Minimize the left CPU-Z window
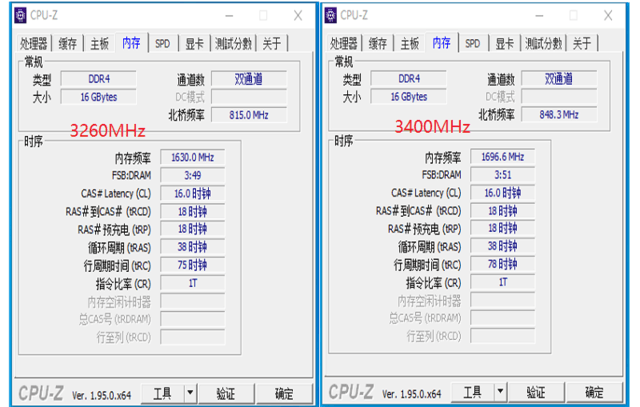The image size is (640, 407). [x=229, y=16]
